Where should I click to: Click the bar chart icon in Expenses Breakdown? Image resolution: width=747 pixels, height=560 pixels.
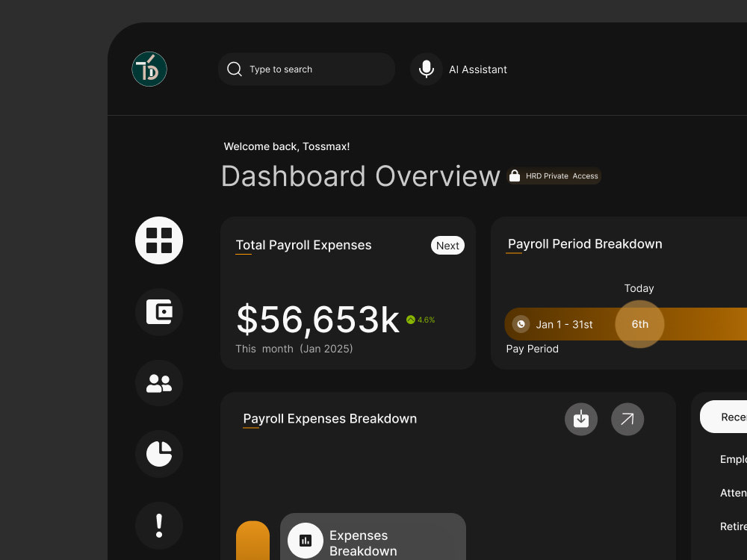306,541
